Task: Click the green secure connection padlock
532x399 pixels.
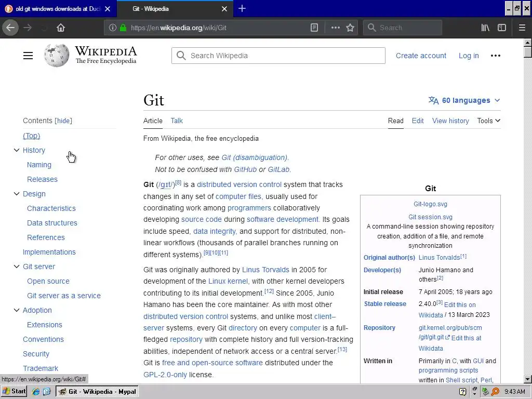Action: pyautogui.click(x=123, y=28)
